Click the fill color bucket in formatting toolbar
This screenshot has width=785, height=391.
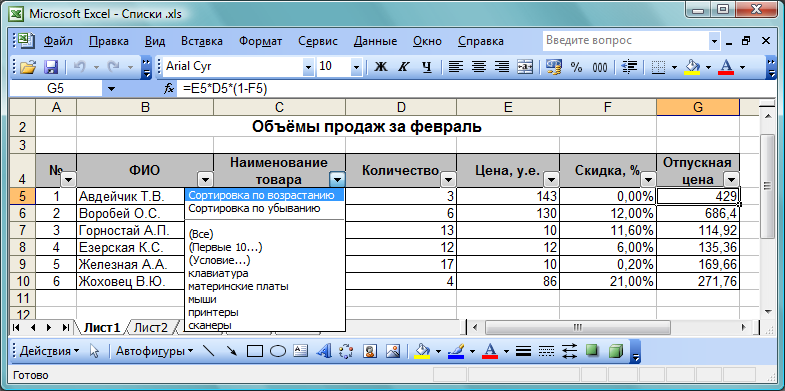point(693,67)
